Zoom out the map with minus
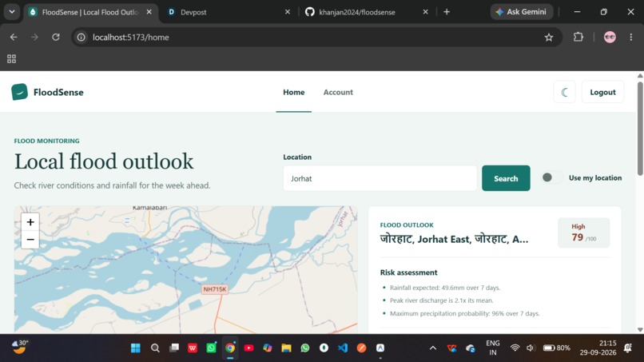Viewport: 644px width, 362px height. coord(30,240)
